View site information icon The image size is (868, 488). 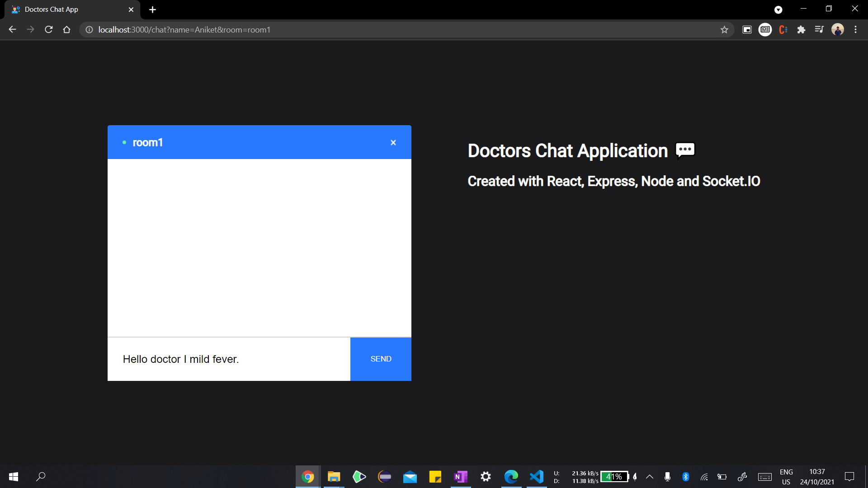click(x=90, y=30)
